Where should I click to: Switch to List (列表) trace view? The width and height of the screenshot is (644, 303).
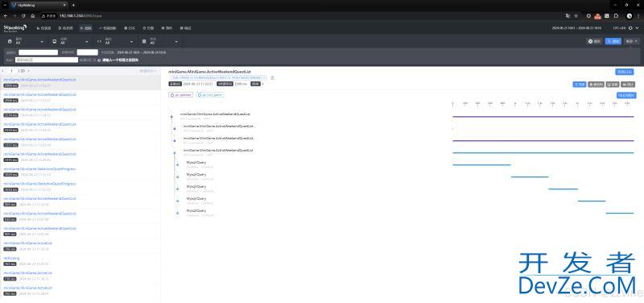[580, 85]
